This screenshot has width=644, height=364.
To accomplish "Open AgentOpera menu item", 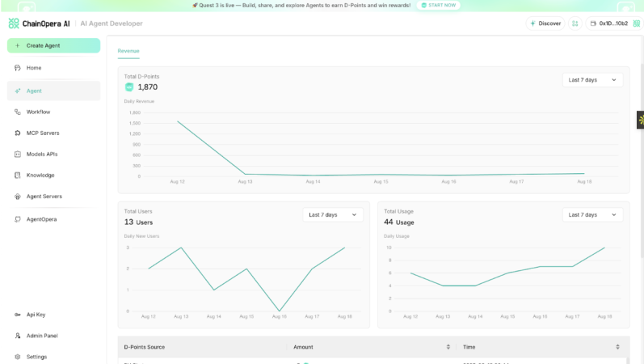I will [x=41, y=219].
